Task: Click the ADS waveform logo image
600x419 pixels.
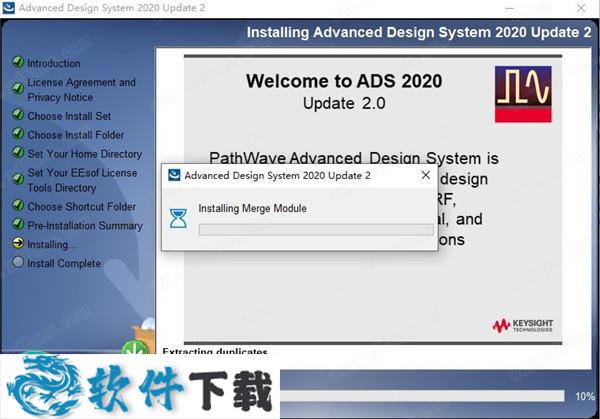Action: click(x=523, y=94)
